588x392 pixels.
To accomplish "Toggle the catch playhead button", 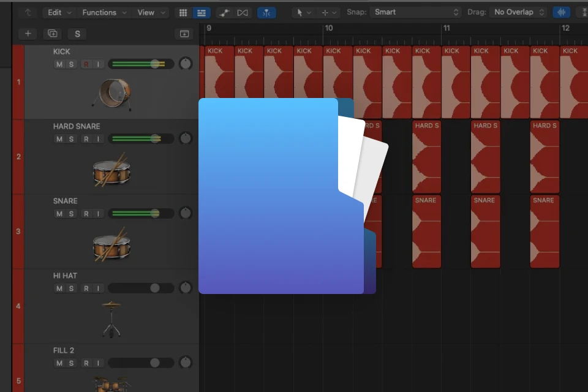I will (x=266, y=13).
